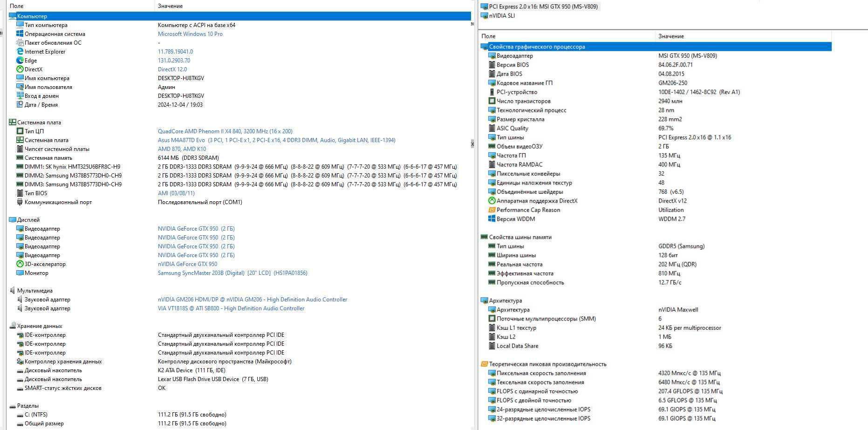Click the Performance Cap Reason icon
868x430 pixels.
(x=492, y=210)
